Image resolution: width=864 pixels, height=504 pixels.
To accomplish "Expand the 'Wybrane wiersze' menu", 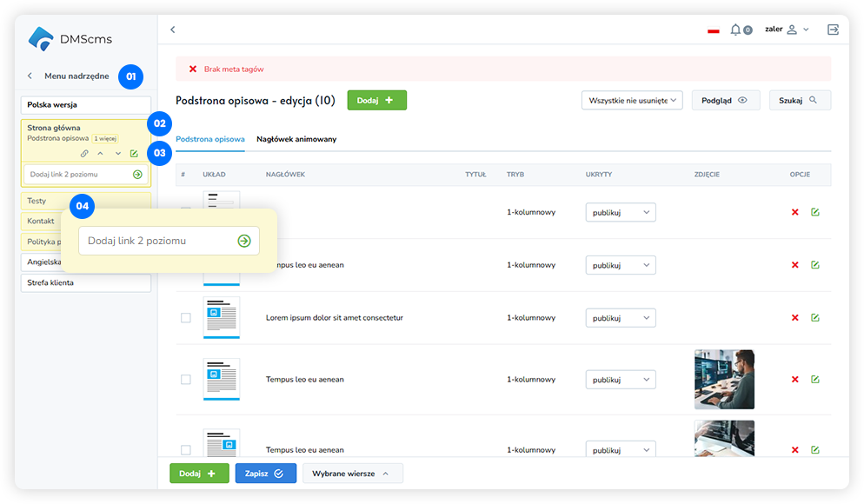I will coord(352,474).
